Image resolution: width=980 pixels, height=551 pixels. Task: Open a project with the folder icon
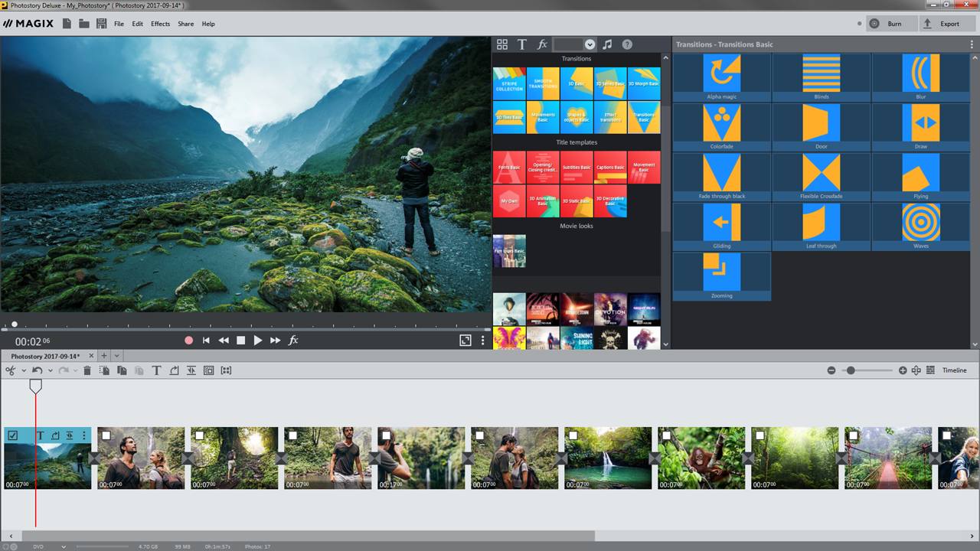click(83, 24)
